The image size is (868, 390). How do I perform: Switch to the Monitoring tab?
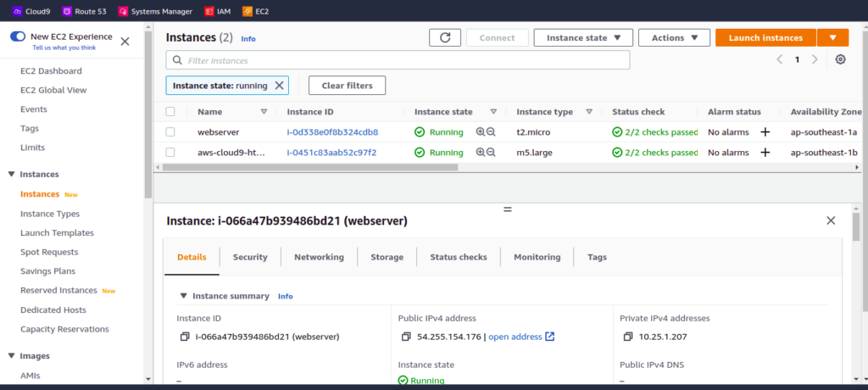click(537, 257)
